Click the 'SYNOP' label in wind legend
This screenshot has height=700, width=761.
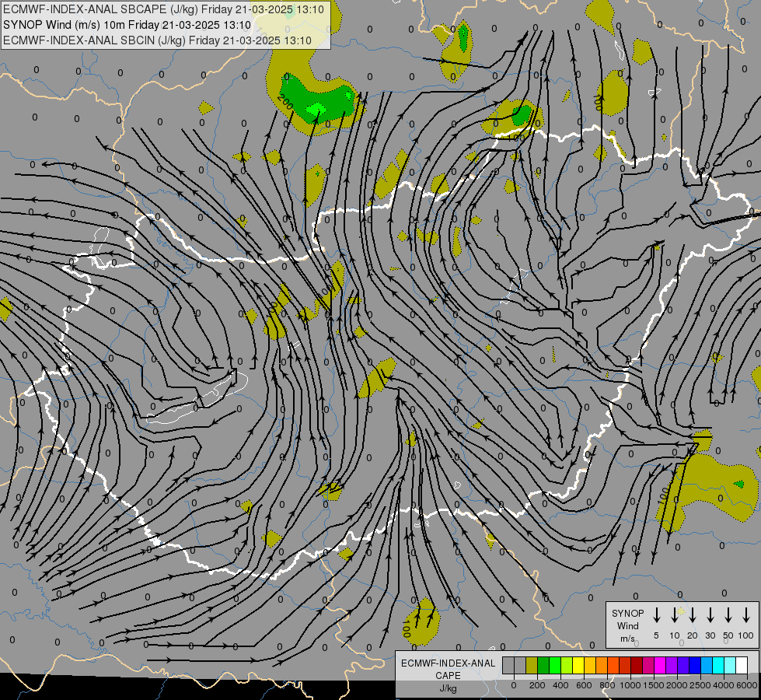point(627,613)
